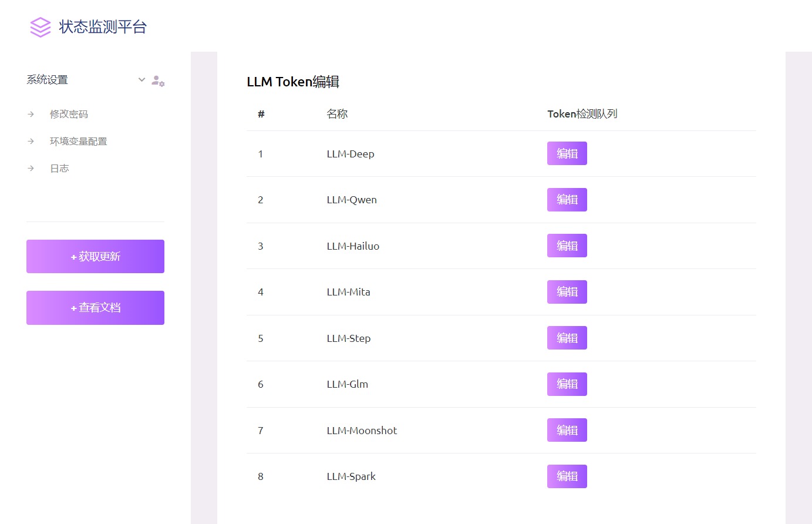
Task: Edit the LLM-Hailuo token queue
Action: (567, 246)
